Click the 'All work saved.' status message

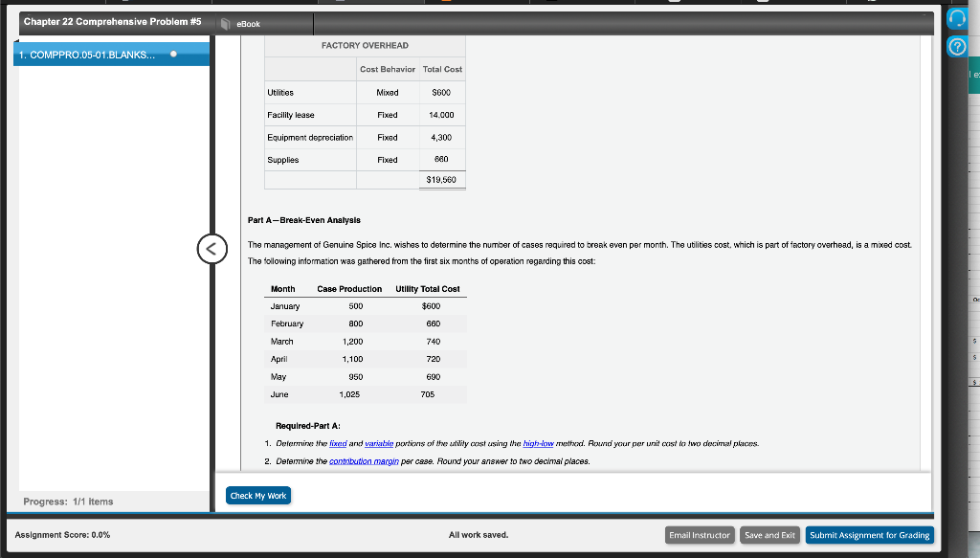[x=479, y=535]
